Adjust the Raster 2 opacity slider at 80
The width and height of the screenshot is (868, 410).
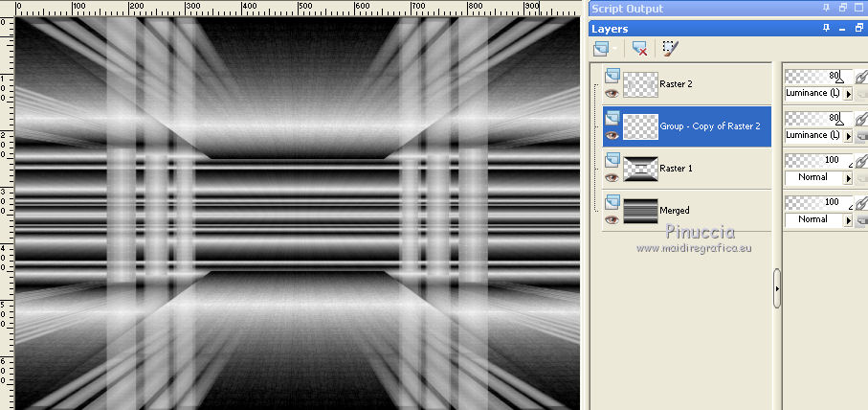[x=819, y=77]
